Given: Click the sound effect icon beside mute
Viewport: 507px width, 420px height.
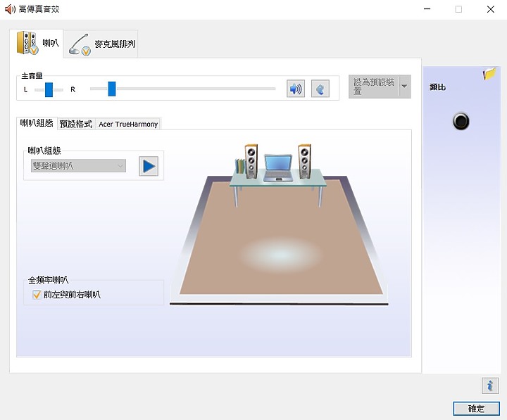Looking at the screenshot, I should point(320,89).
